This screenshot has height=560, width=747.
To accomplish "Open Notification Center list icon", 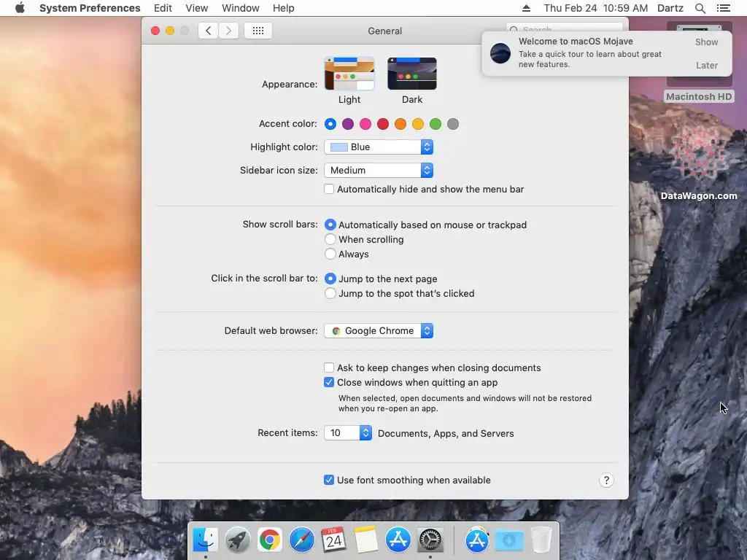I will 723,8.
